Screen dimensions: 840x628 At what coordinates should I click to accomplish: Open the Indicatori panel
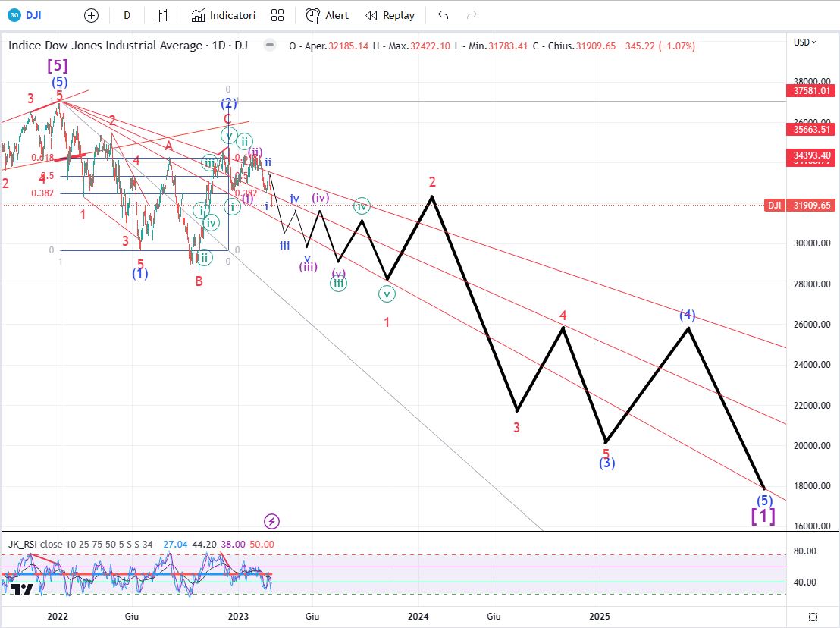point(224,15)
